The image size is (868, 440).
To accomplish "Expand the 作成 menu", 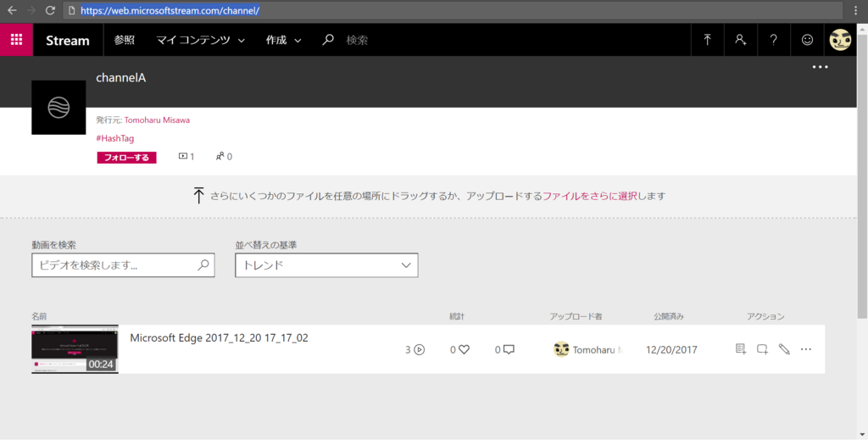I will point(283,40).
